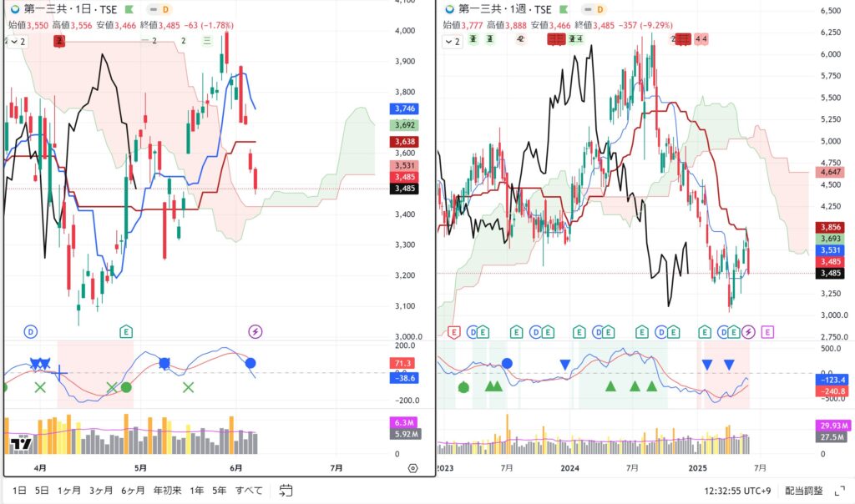Click the blue -38.6 oscillator value

click(404, 378)
